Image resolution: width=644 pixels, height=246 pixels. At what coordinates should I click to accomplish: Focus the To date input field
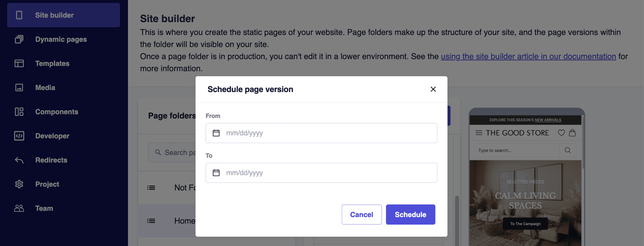point(329,173)
